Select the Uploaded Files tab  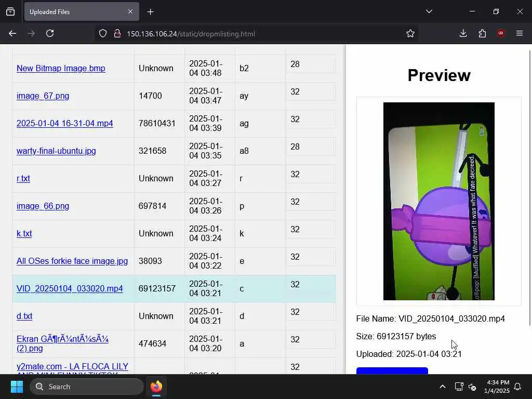[x=82, y=12]
